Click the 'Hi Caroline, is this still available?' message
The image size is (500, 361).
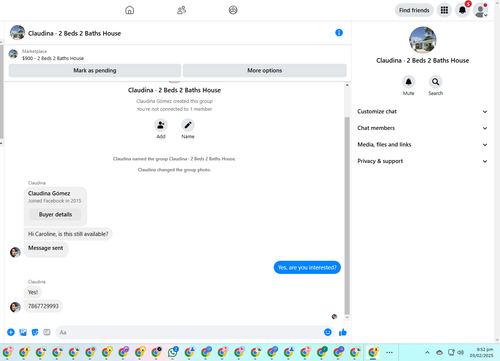click(x=68, y=234)
